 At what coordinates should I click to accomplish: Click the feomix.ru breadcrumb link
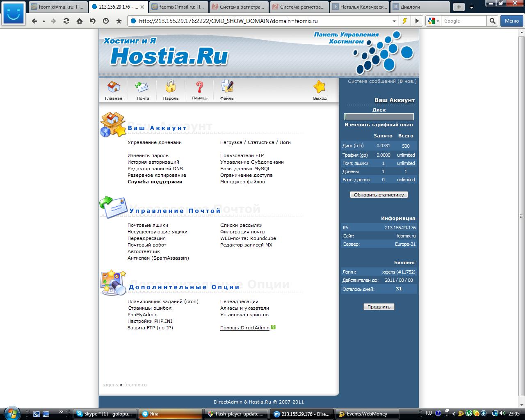135,385
